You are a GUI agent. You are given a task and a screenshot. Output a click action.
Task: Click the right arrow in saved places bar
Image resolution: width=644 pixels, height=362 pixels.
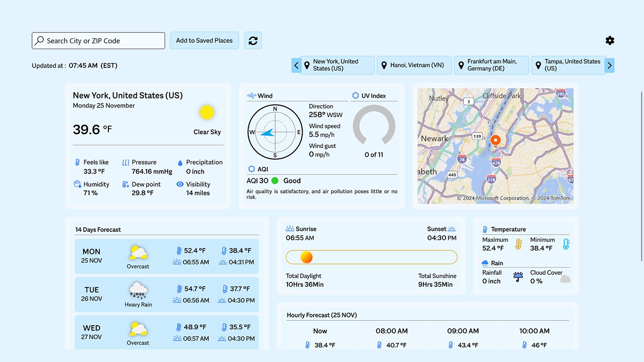tap(610, 65)
